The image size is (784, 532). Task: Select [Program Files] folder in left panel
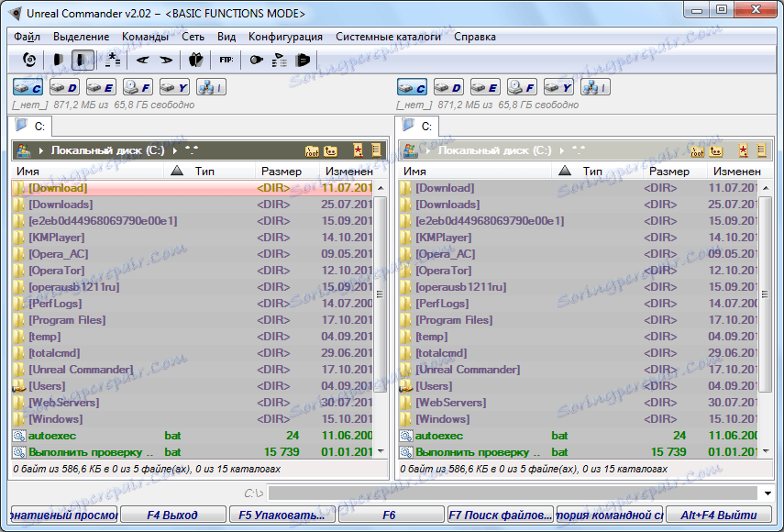[193, 320]
